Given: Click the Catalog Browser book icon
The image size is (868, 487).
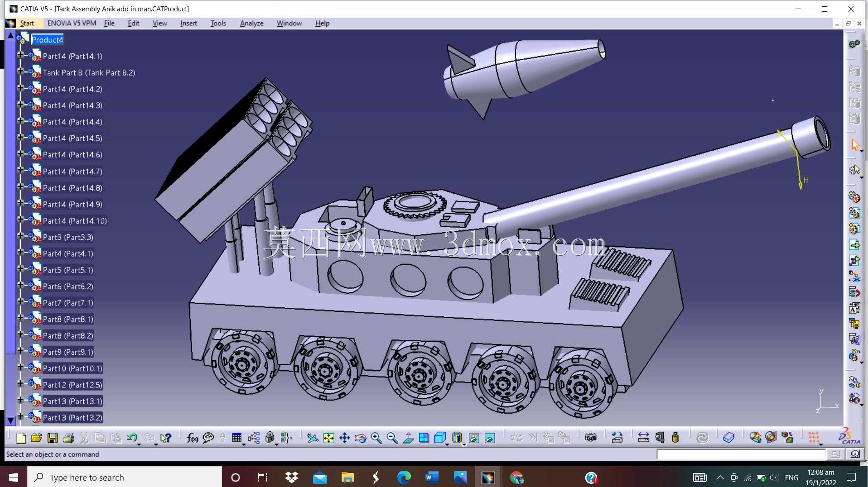Looking at the screenshot, I should point(728,438).
